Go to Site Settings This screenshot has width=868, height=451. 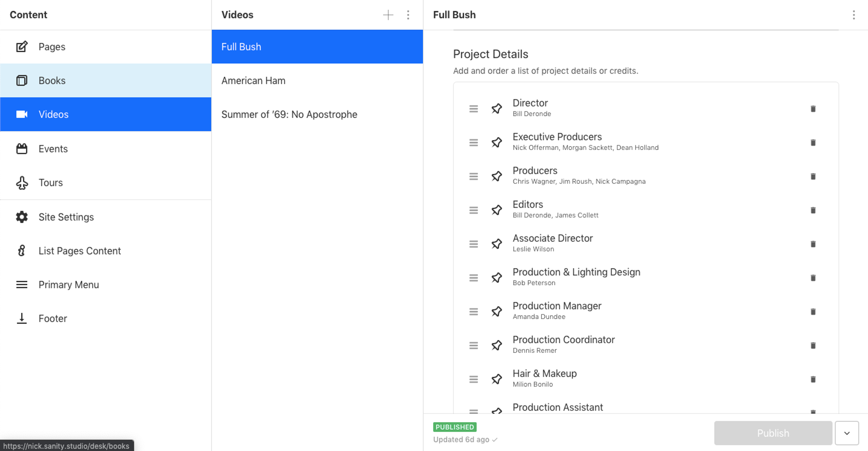[x=66, y=217]
